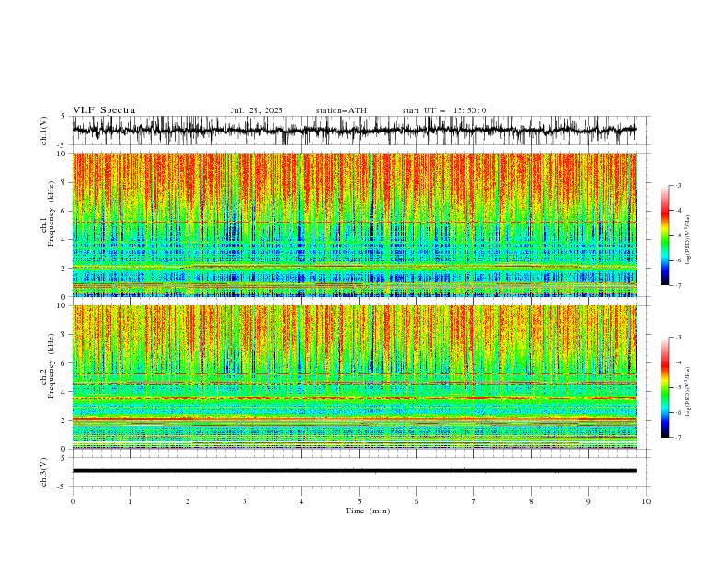Click the 'Time (min)' axis label
This screenshot has width=728, height=563.
coord(368,511)
